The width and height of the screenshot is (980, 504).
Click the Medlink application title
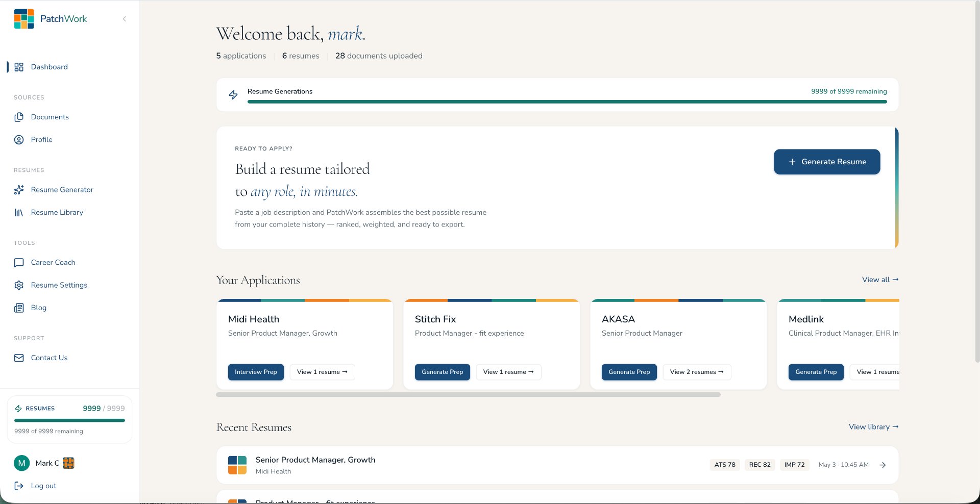pos(806,319)
